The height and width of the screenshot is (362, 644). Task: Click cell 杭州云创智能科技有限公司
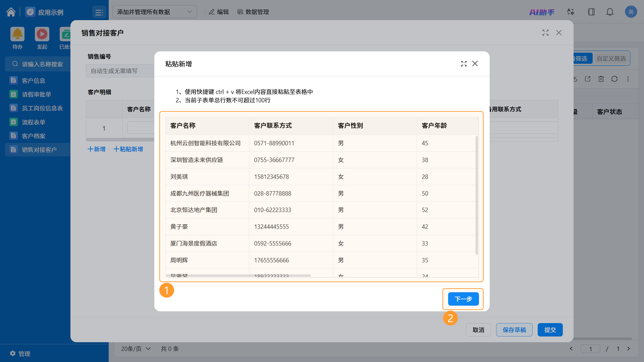pyautogui.click(x=207, y=143)
